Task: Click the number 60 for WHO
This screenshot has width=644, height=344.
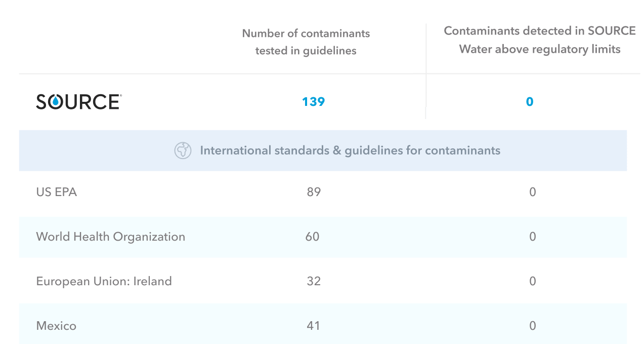Action: click(313, 237)
